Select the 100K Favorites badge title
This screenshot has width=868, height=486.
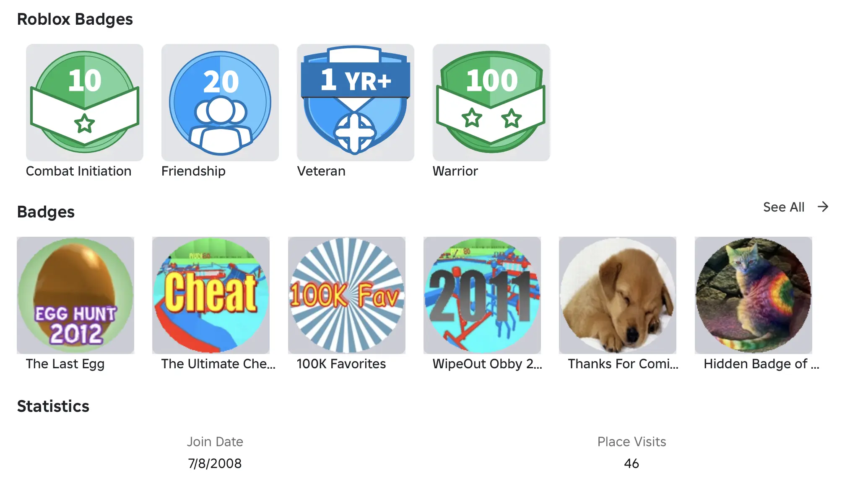pyautogui.click(x=341, y=364)
